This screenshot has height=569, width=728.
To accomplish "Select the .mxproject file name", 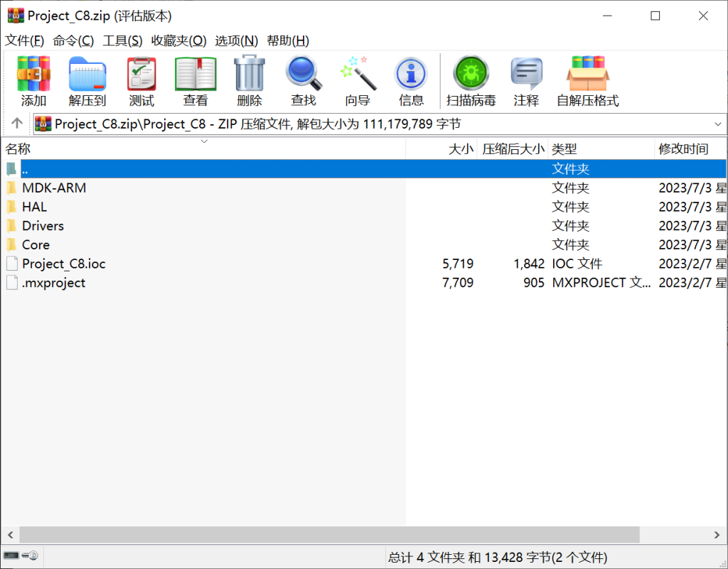I will coord(53,283).
